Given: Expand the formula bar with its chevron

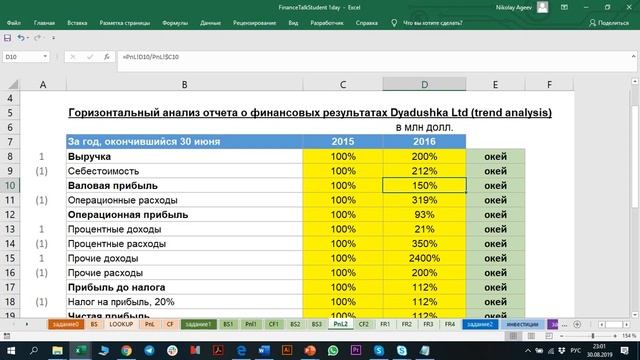Looking at the screenshot, I should coord(633,56).
